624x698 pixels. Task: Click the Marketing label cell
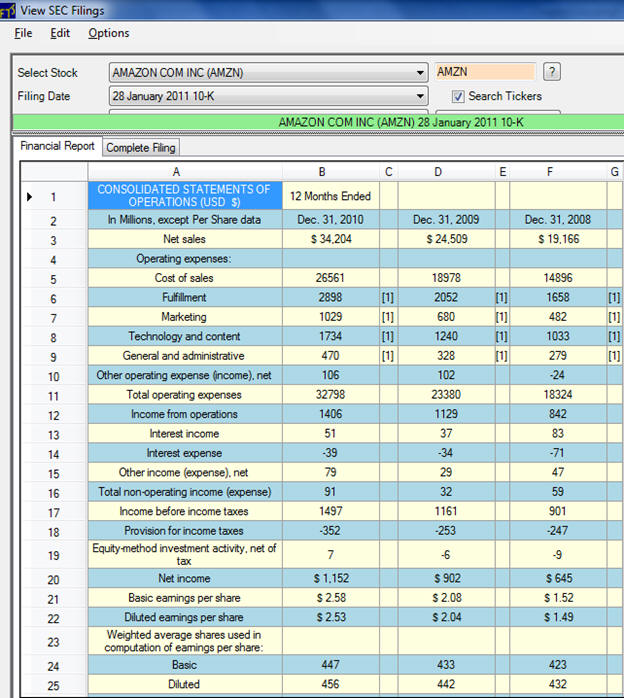point(185,317)
